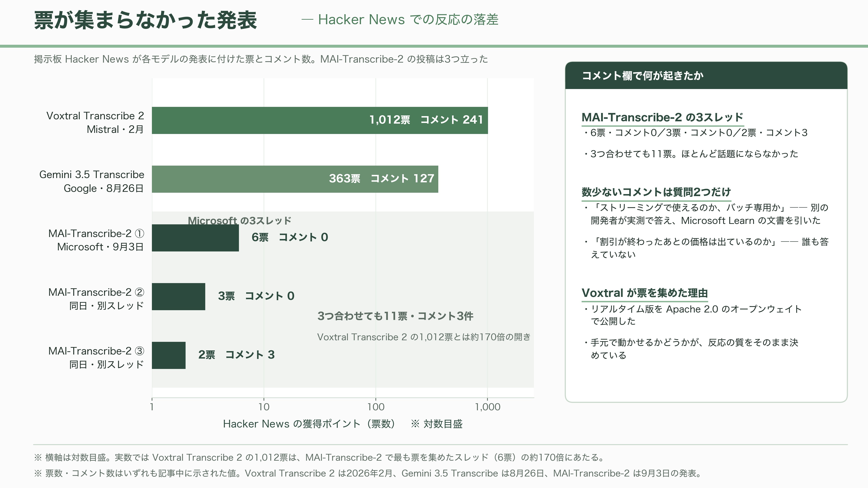Click the 'MAI-Transcribe-2 ① Microsoft・9月3日' label

(x=96, y=240)
